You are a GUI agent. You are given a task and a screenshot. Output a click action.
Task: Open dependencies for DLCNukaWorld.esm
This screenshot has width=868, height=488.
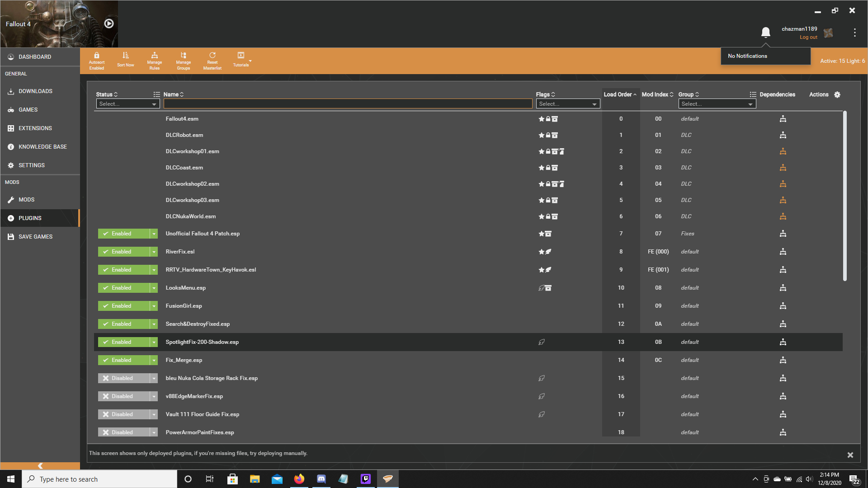coord(783,216)
